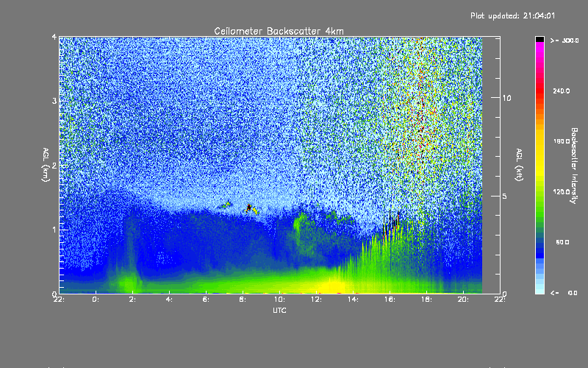Screen dimensions: 588x368
Task: Click the '1' tick on km axis
Action: (x=54, y=230)
